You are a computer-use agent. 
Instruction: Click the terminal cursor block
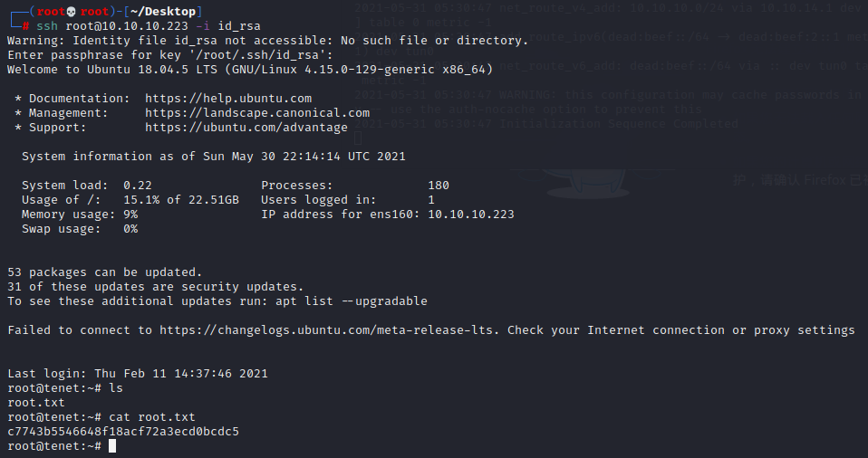click(112, 446)
